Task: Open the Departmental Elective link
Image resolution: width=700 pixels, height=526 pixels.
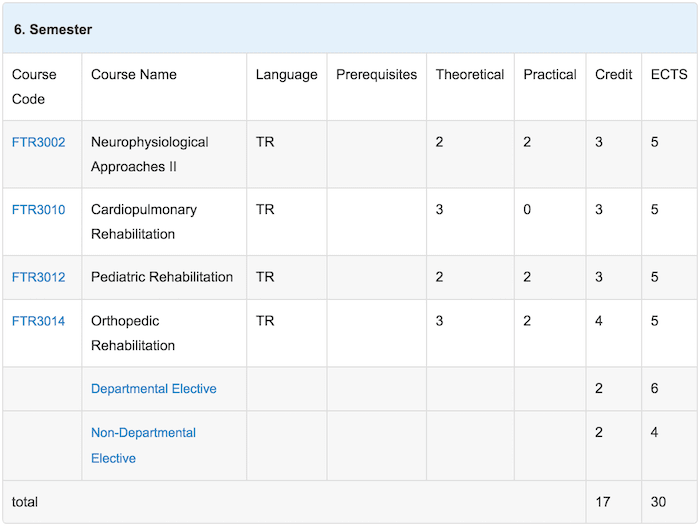Action: (154, 388)
